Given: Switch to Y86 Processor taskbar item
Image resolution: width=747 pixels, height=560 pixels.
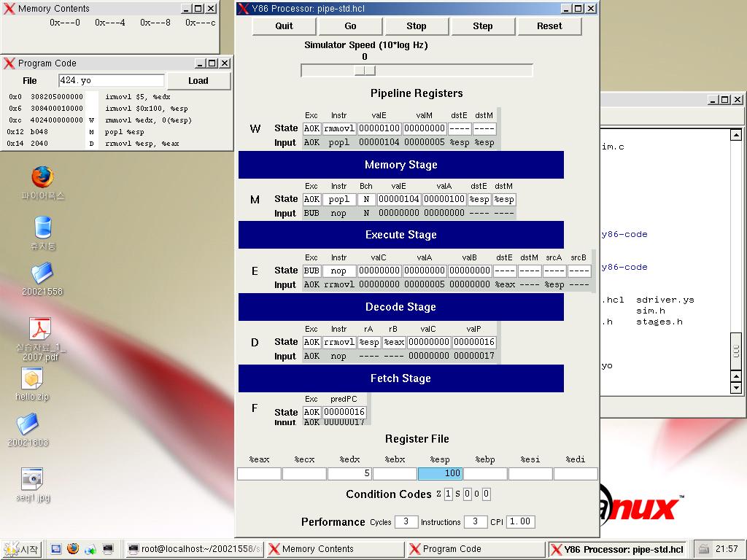Looking at the screenshot, I should pos(617,549).
